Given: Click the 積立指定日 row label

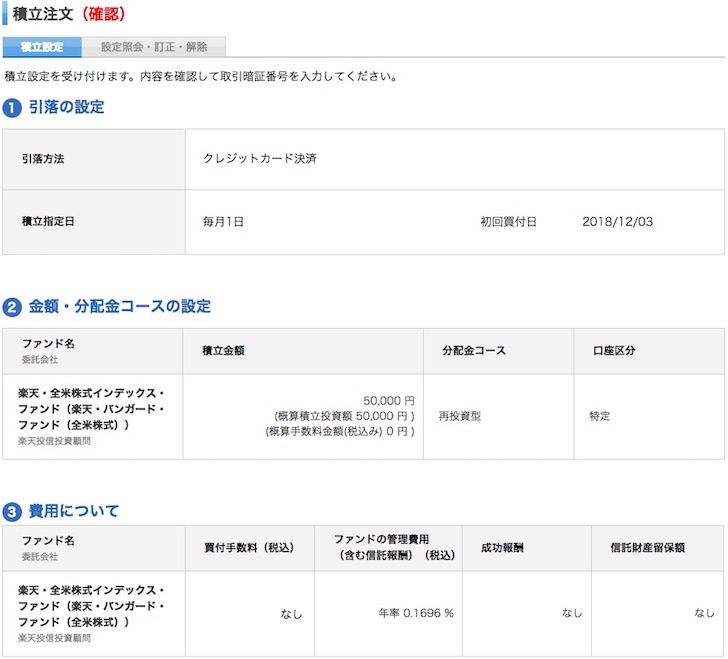Looking at the screenshot, I should (x=48, y=222).
